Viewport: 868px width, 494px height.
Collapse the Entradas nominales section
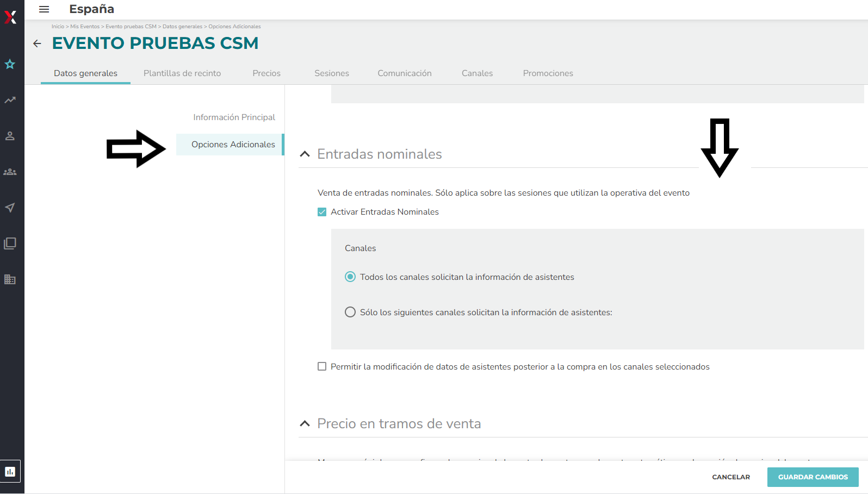click(x=305, y=154)
